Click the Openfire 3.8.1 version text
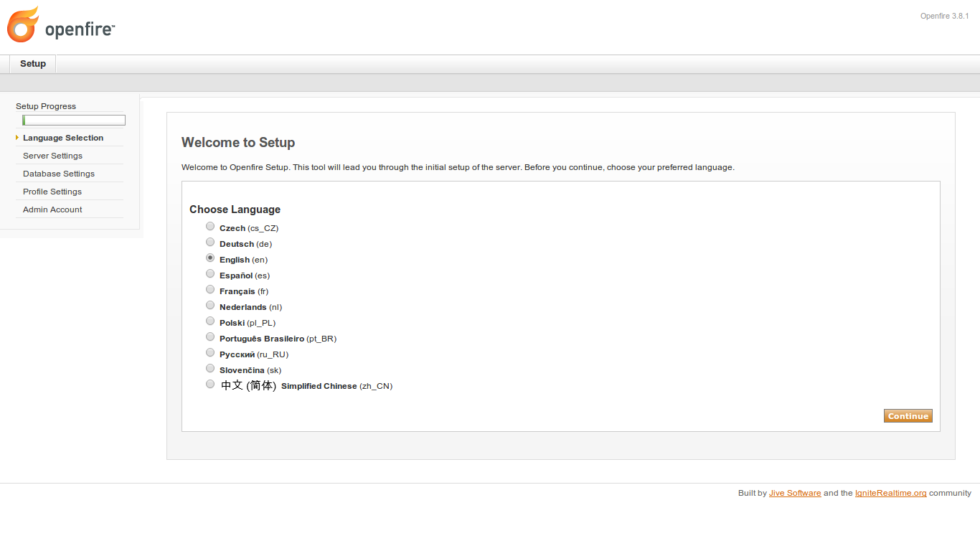 pyautogui.click(x=945, y=16)
